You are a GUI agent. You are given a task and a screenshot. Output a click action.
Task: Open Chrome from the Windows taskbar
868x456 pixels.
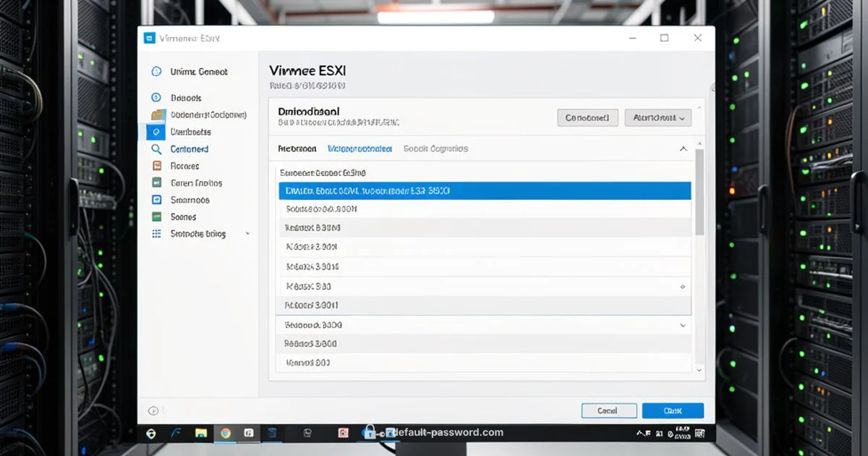tap(224, 432)
